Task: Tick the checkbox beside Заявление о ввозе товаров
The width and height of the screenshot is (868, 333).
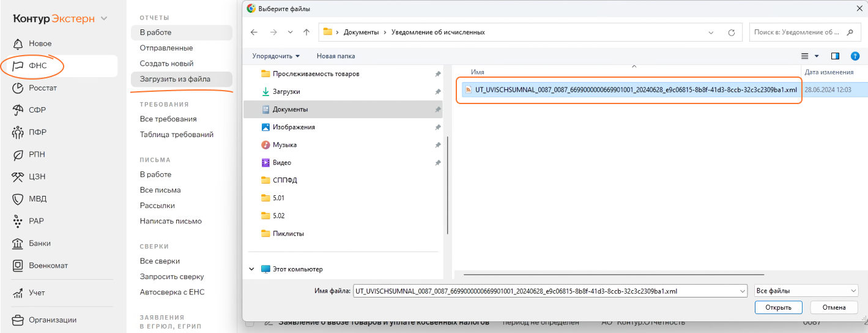Action: 250,323
